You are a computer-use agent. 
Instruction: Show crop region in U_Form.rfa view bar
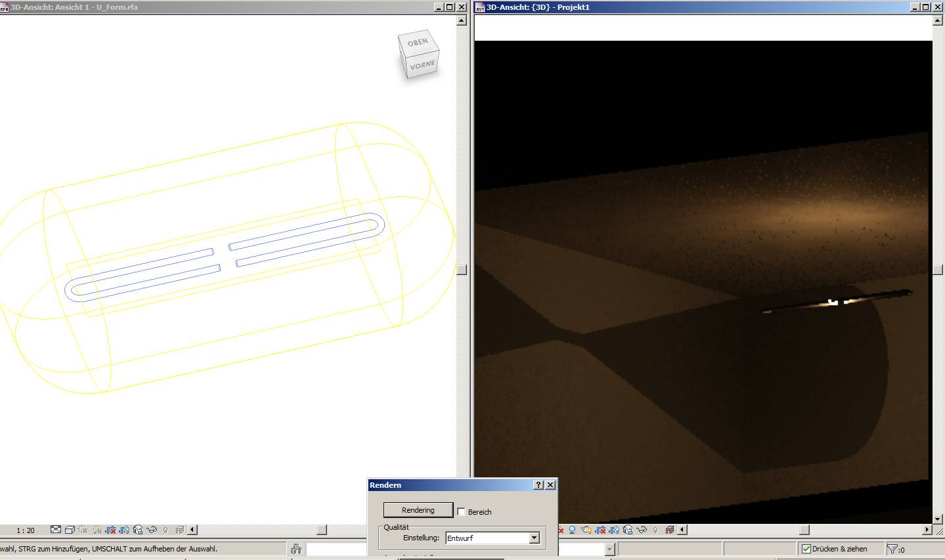pyautogui.click(x=124, y=530)
